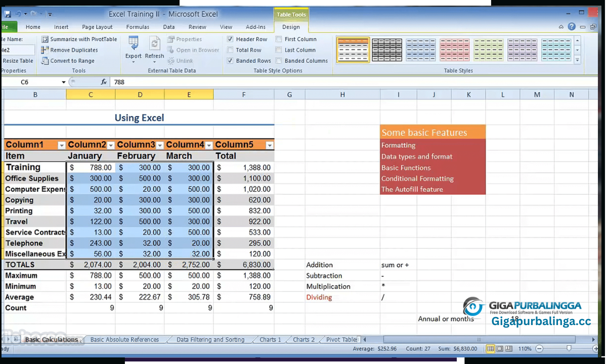
Task: Click Summarize with PivotTable
Action: coord(79,39)
